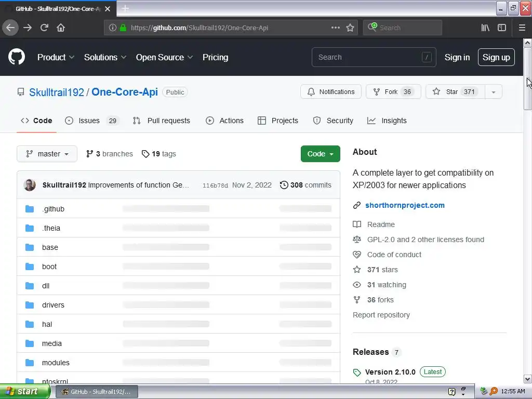The height and width of the screenshot is (399, 532).
Task: Open the Skulltrail192 owner link
Action: [56, 92]
